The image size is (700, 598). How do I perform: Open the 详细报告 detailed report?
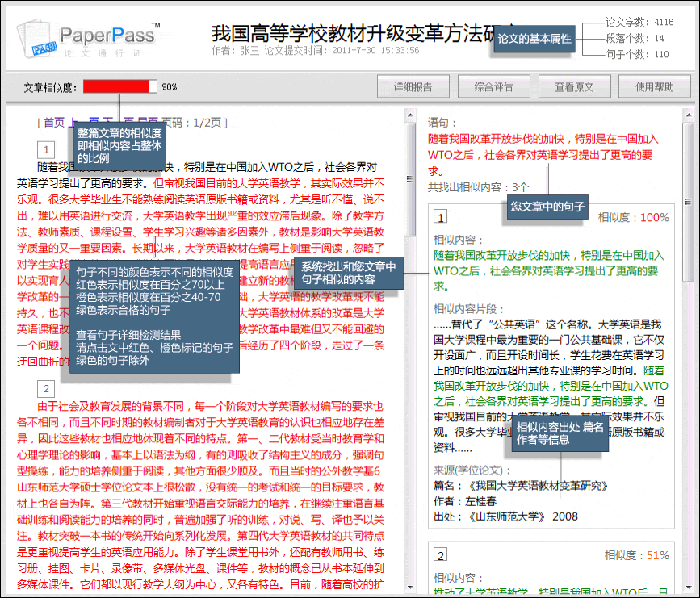[x=414, y=86]
